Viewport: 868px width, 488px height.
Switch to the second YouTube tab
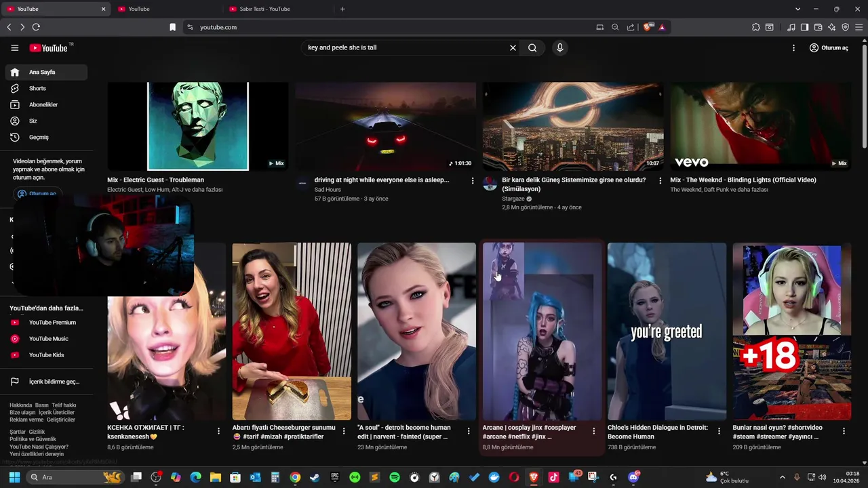(166, 9)
